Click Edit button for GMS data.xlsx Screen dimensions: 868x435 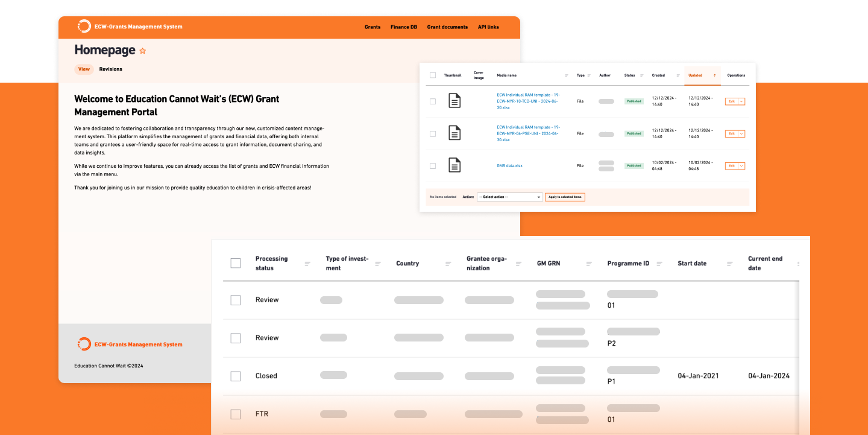[731, 165]
